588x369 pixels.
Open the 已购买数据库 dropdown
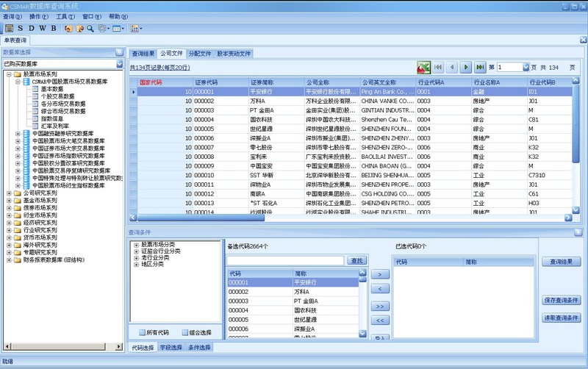point(120,64)
